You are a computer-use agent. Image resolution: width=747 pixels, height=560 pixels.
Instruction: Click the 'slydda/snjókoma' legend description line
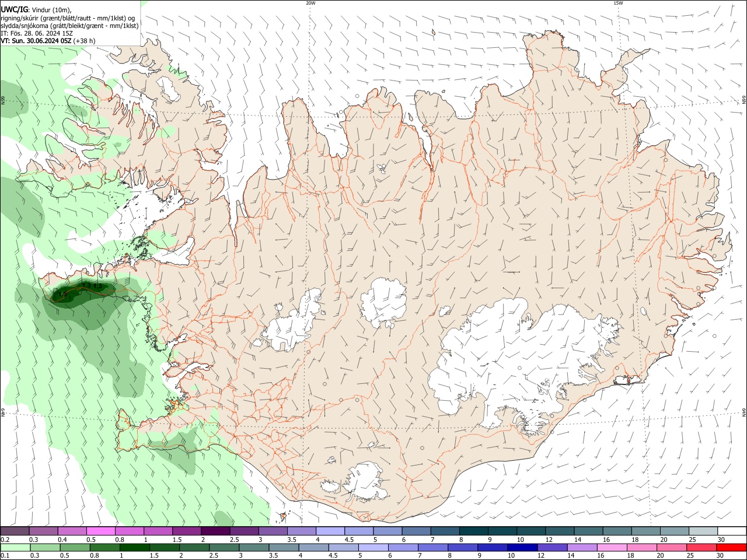coord(69,25)
